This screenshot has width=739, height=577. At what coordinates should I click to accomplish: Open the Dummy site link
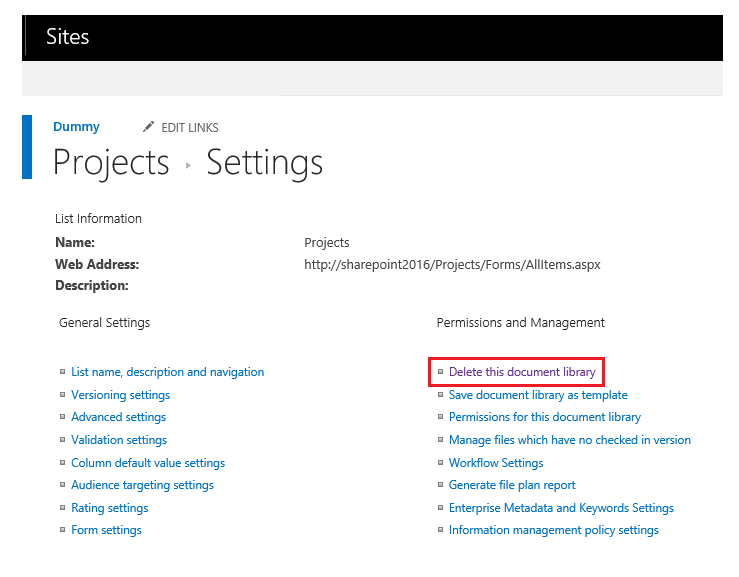pyautogui.click(x=76, y=127)
